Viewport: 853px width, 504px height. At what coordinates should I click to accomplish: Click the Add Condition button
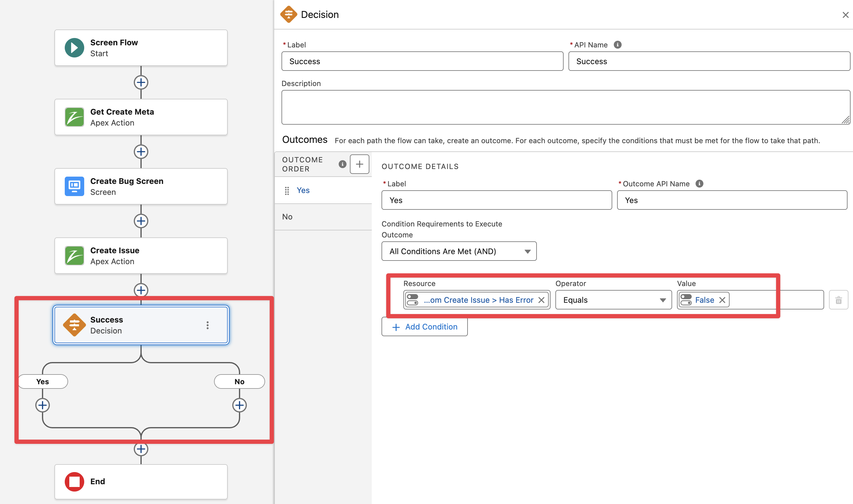coord(424,327)
